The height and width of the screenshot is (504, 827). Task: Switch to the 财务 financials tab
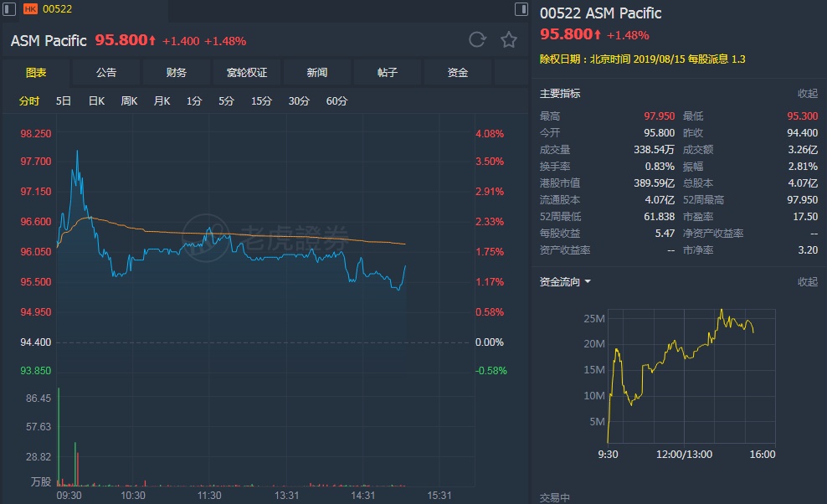coord(176,72)
